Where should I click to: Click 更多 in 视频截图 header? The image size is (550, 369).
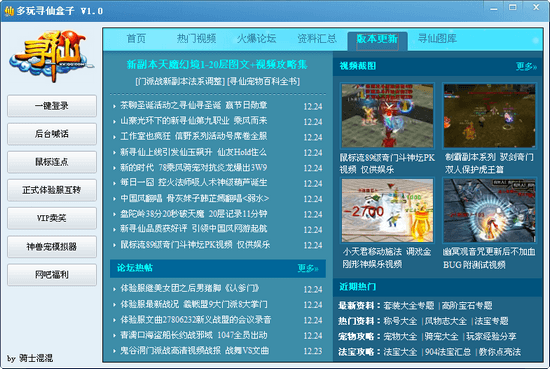[526, 66]
